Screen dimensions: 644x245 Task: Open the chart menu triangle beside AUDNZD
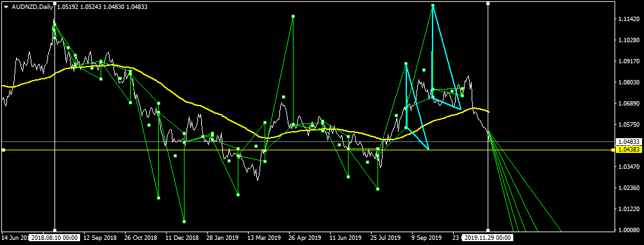pyautogui.click(x=6, y=6)
